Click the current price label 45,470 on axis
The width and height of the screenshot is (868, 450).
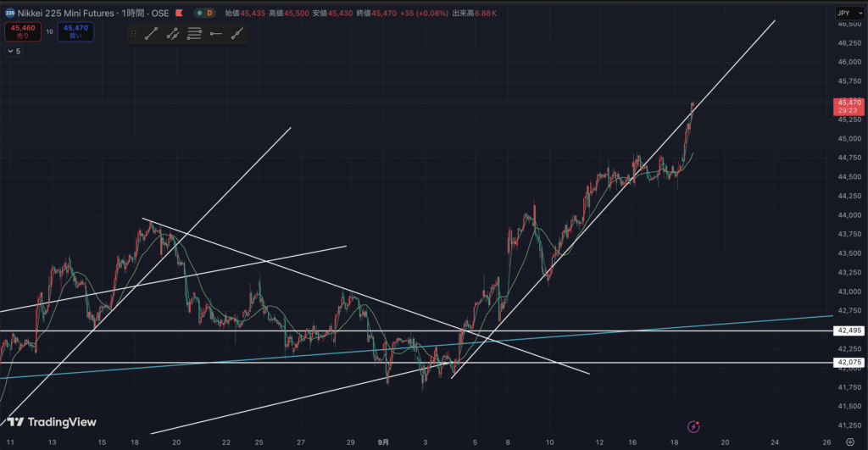click(849, 103)
